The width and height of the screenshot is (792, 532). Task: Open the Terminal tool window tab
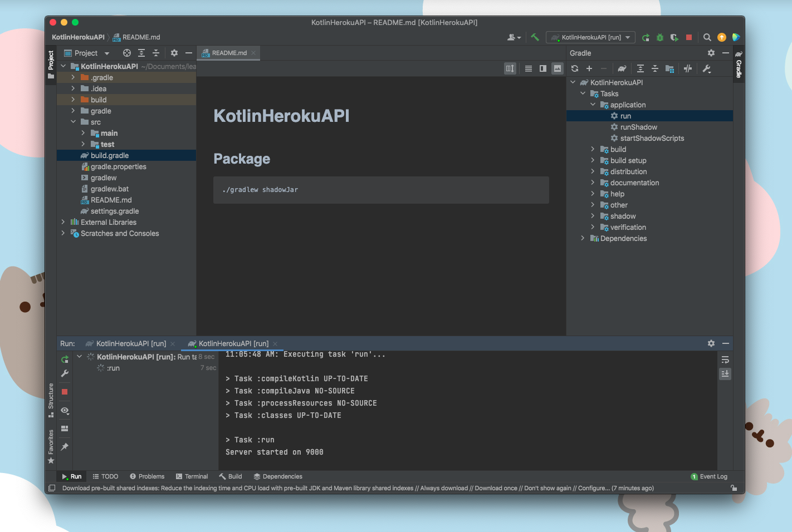click(x=192, y=476)
